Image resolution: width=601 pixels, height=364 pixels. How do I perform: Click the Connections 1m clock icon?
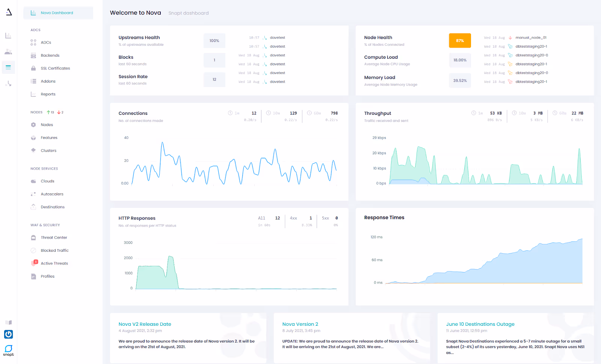click(230, 113)
